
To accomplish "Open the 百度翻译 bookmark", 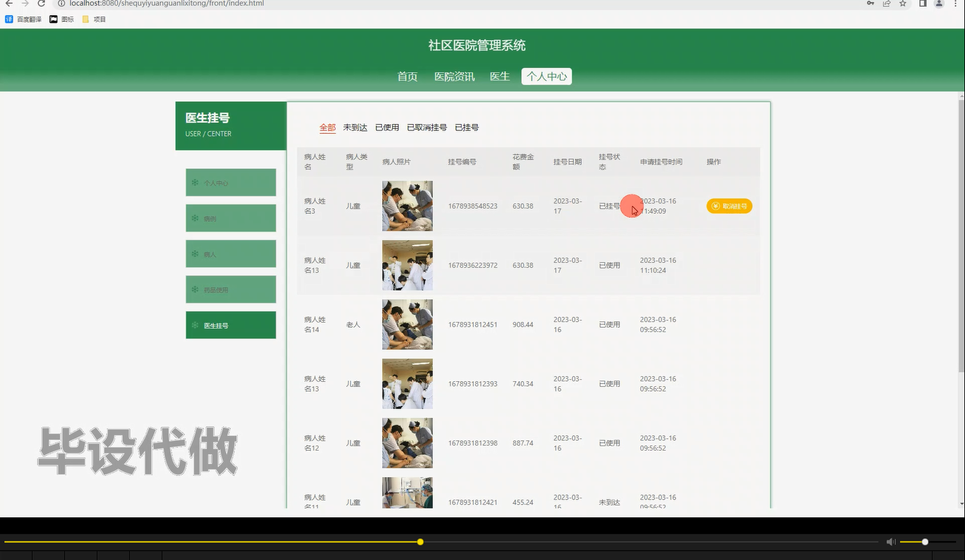I will pos(24,18).
